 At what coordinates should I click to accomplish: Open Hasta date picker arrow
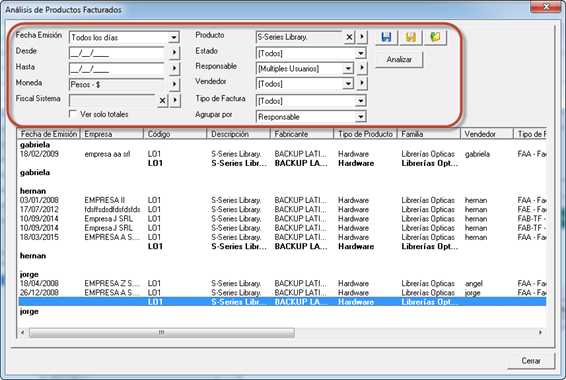coord(174,68)
